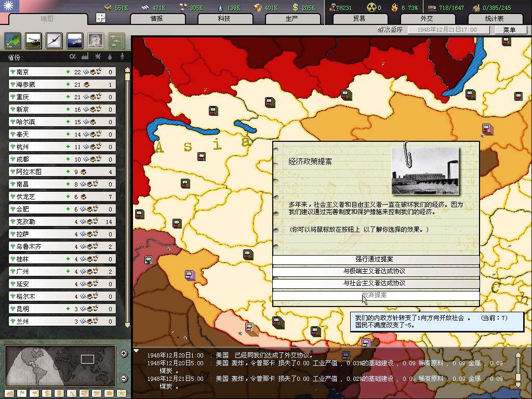532x399 pixels.
Task: Click the money dollar icon showing 205K
Action: point(295,7)
